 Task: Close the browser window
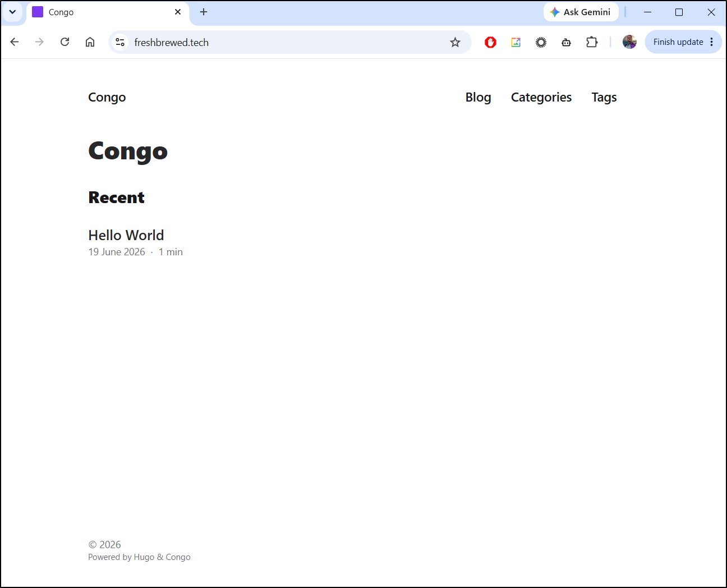click(x=711, y=12)
